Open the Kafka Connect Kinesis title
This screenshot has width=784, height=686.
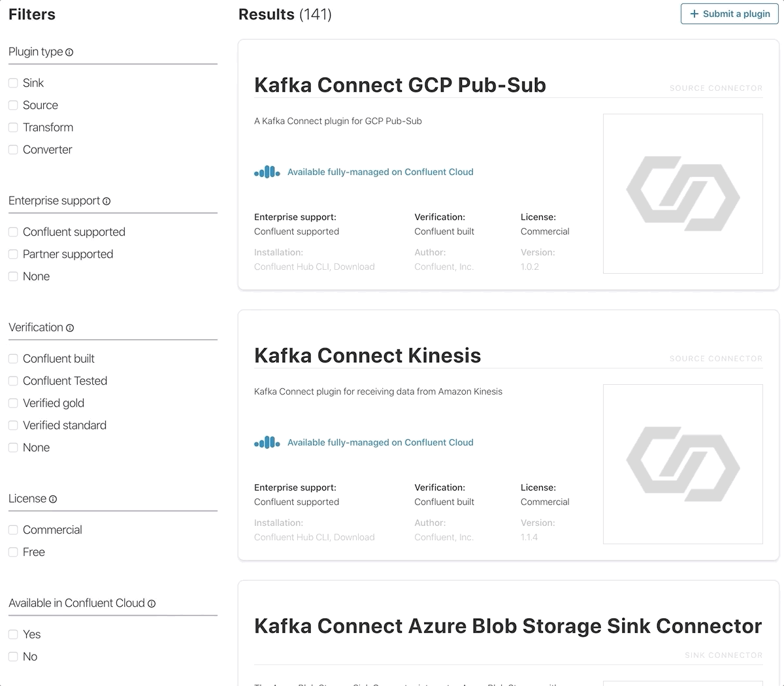[x=367, y=355]
